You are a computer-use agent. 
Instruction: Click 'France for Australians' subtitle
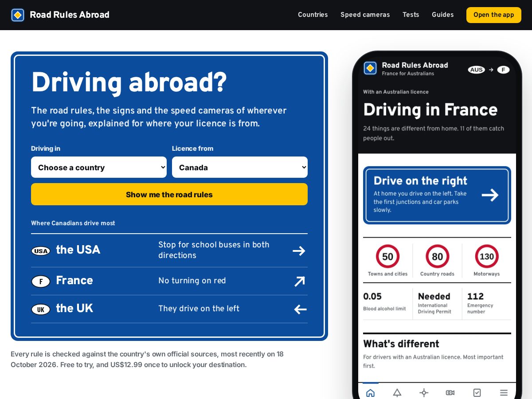tap(408, 74)
